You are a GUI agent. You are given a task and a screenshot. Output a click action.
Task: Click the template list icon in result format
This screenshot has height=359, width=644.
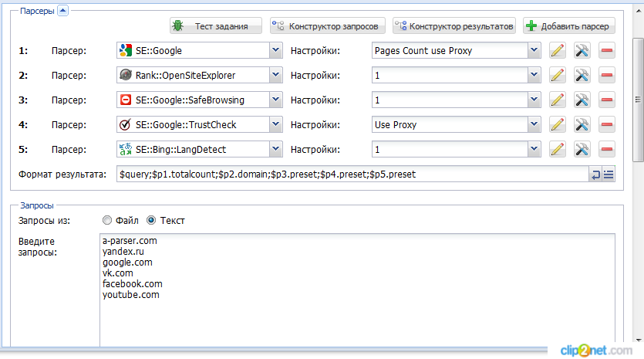pyautogui.click(x=609, y=174)
